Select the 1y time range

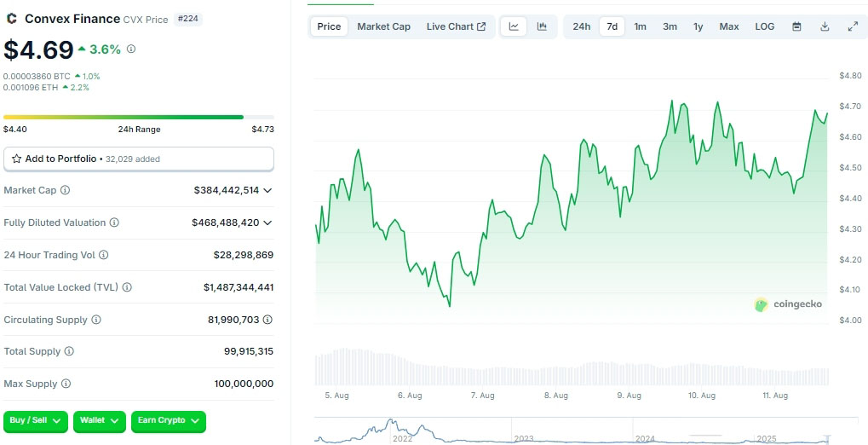click(x=698, y=26)
